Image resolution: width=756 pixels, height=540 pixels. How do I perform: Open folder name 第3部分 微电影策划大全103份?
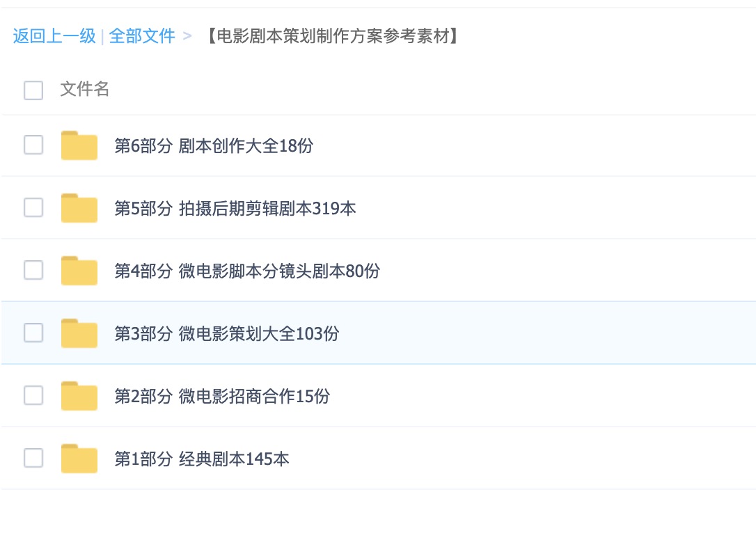tap(227, 333)
